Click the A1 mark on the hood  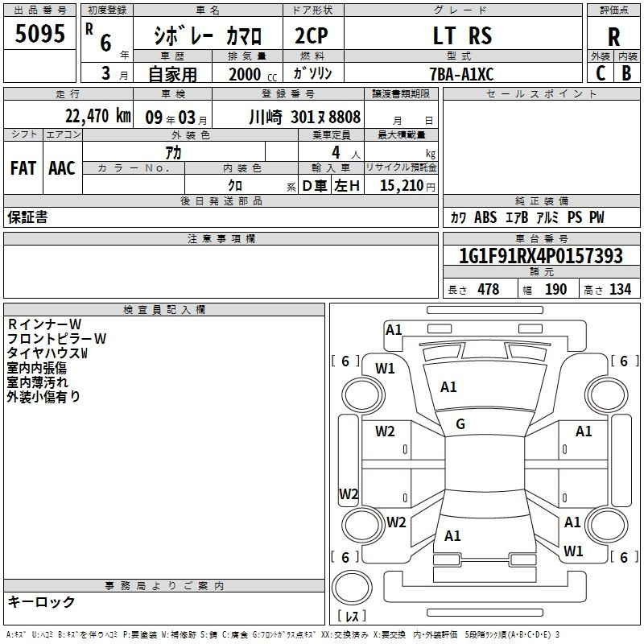pos(448,387)
